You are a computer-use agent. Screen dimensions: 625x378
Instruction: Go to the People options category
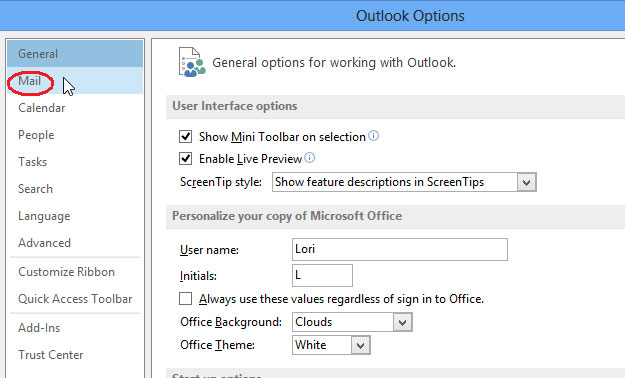[75, 135]
